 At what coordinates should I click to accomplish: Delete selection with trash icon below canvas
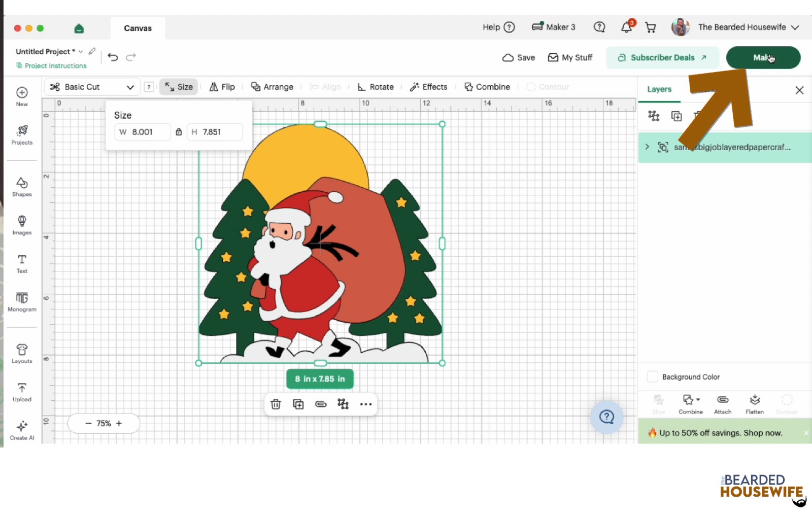pos(276,404)
